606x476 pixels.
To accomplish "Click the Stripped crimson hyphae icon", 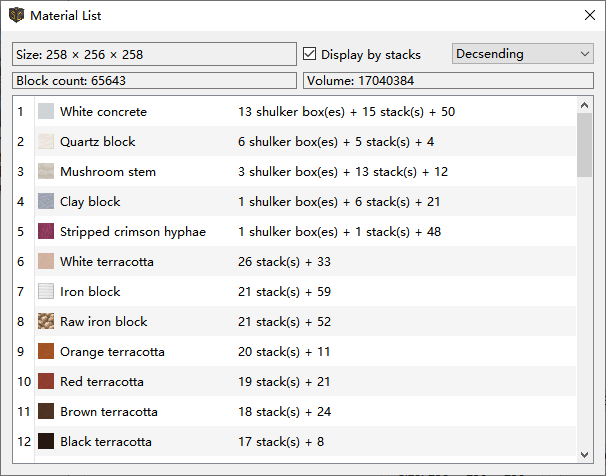I will click(x=46, y=232).
